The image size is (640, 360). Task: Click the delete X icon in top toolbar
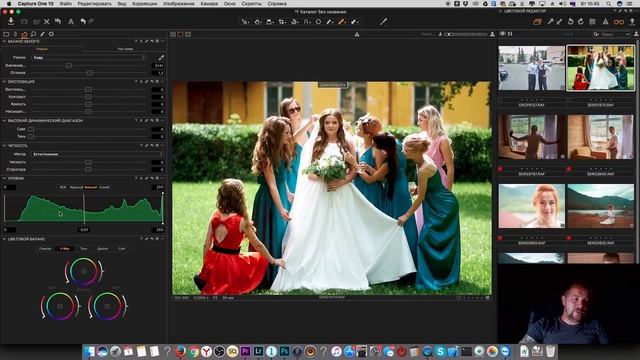pos(47,22)
